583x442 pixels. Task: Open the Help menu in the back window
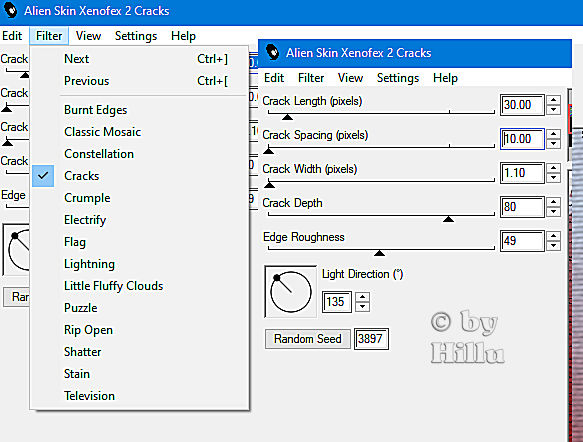click(x=183, y=36)
